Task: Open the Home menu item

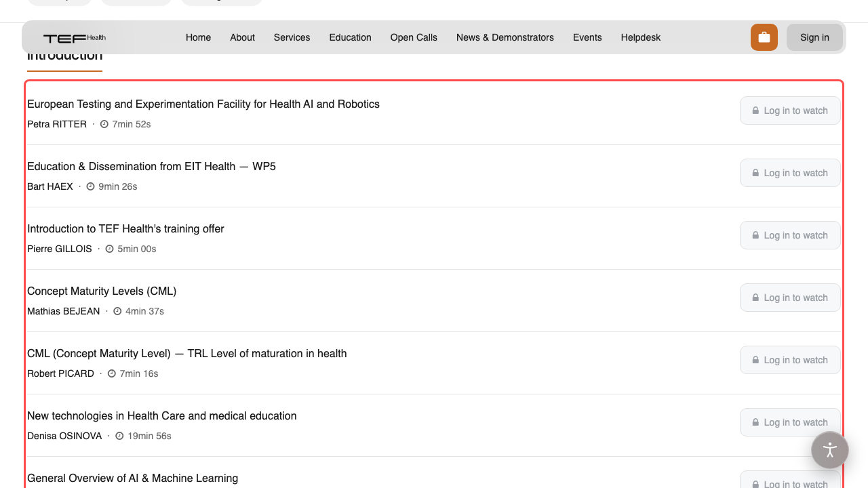Action: tap(198, 37)
